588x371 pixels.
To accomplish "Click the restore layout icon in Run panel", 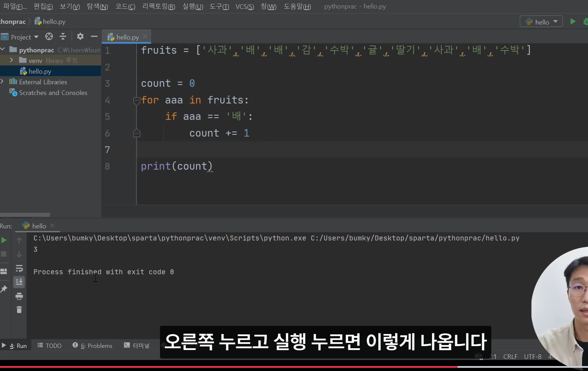I will [4, 271].
